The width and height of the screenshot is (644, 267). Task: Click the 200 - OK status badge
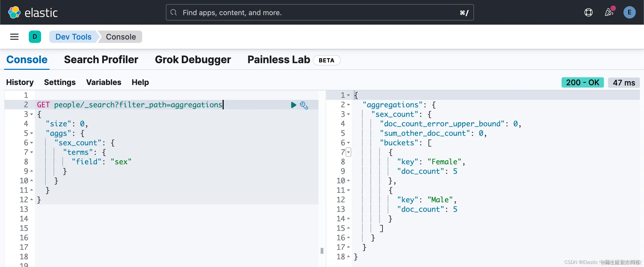(583, 82)
